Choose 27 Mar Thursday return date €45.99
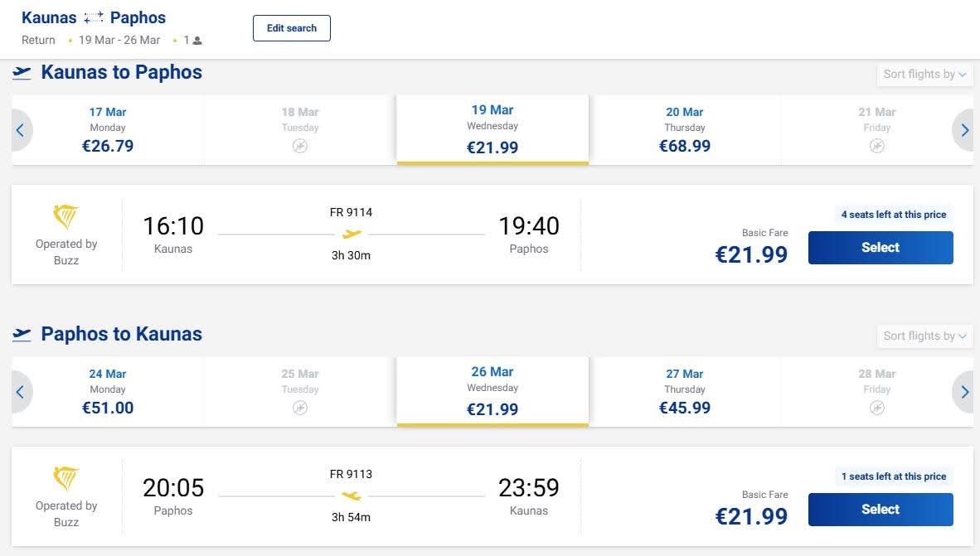Image resolution: width=980 pixels, height=556 pixels. (x=684, y=392)
